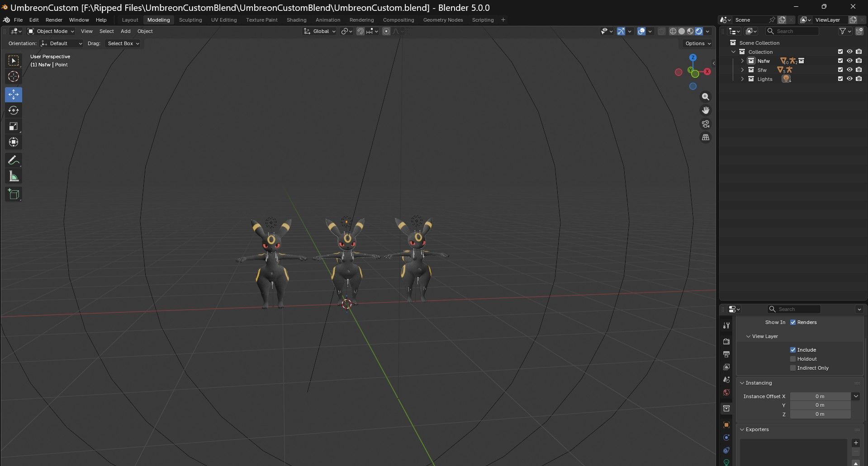
Task: Enable the Indirect Only checkbox
Action: pyautogui.click(x=793, y=368)
